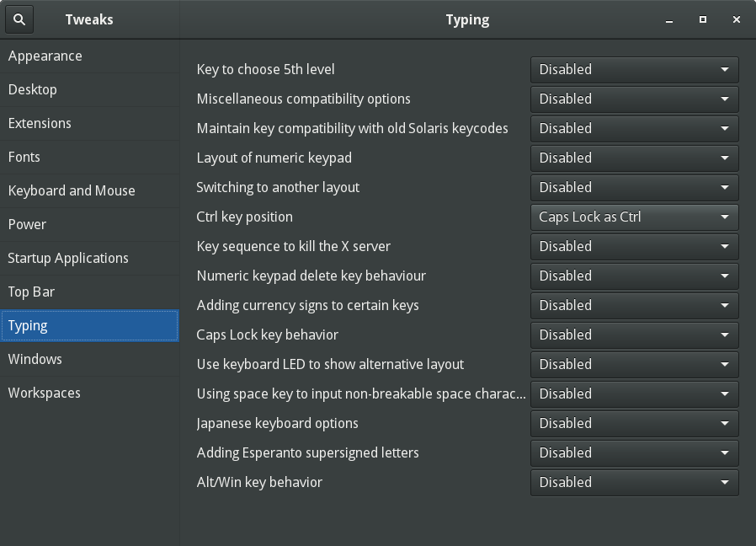
Task: Expand the "Numeric keypad delete key behaviour" dropdown
Action: click(634, 276)
